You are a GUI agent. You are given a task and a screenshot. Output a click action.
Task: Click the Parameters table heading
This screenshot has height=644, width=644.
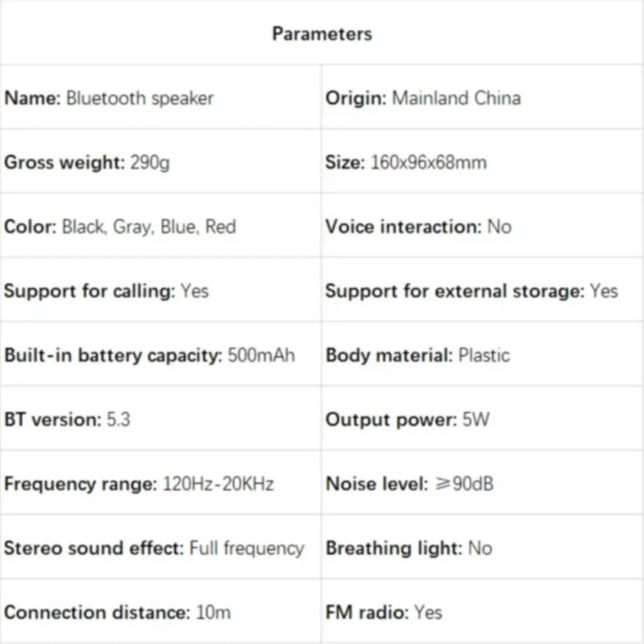click(x=322, y=34)
